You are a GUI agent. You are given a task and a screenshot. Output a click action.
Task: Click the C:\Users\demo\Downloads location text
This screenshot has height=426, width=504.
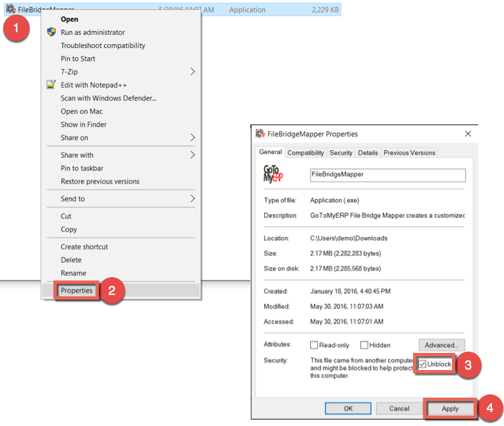coord(349,238)
